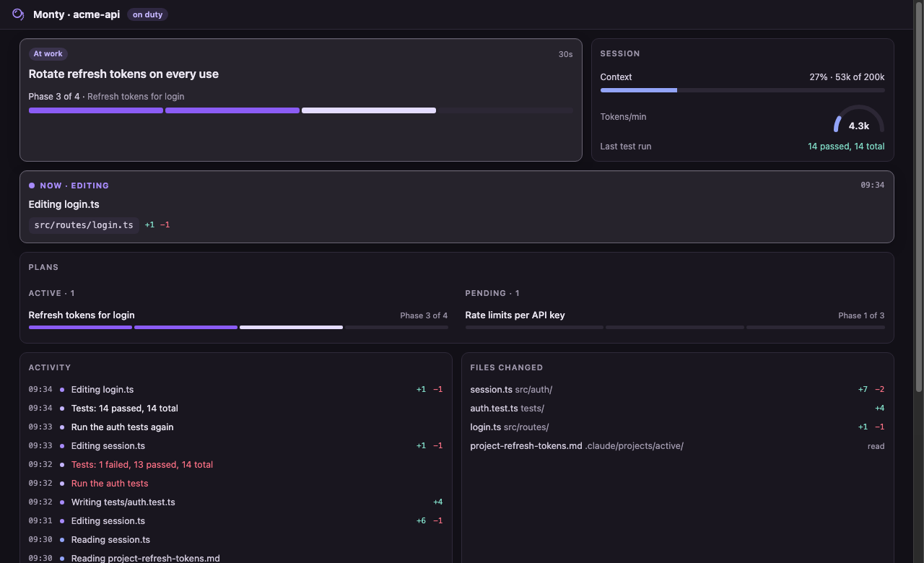Select the "Editing login.ts" heading in the Now panel
The image size is (924, 563).
64,204
